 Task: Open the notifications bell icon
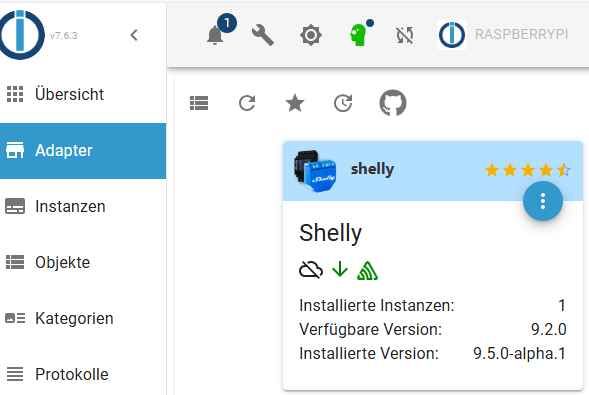pos(215,36)
